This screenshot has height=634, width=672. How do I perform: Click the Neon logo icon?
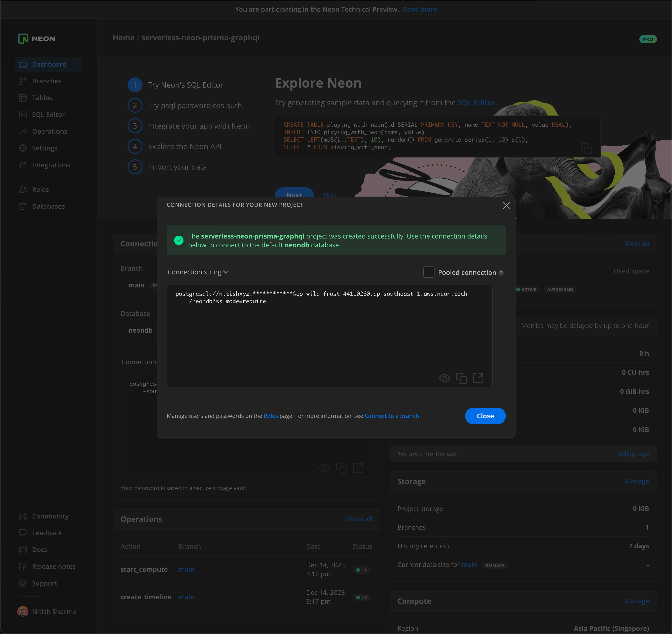point(23,39)
